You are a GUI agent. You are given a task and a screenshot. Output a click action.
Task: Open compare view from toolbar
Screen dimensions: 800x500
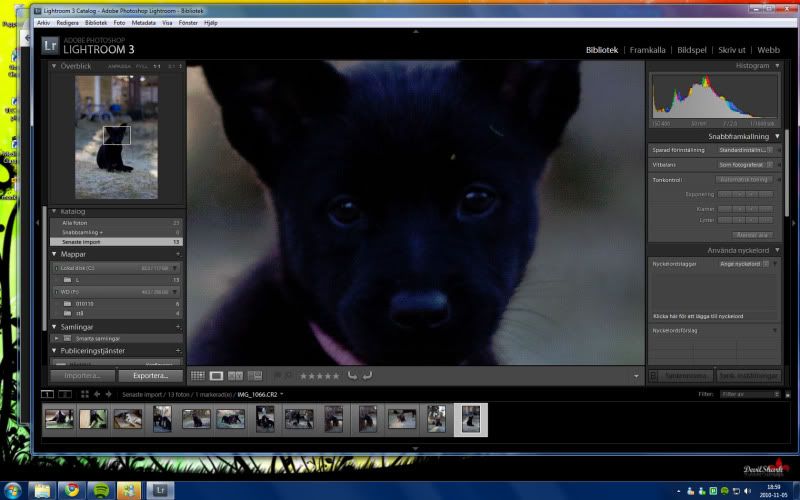pos(236,376)
